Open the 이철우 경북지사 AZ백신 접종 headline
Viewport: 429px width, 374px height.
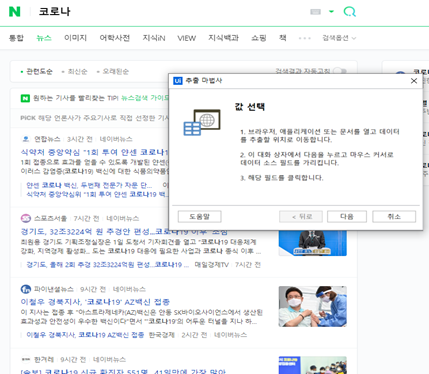[95, 302]
